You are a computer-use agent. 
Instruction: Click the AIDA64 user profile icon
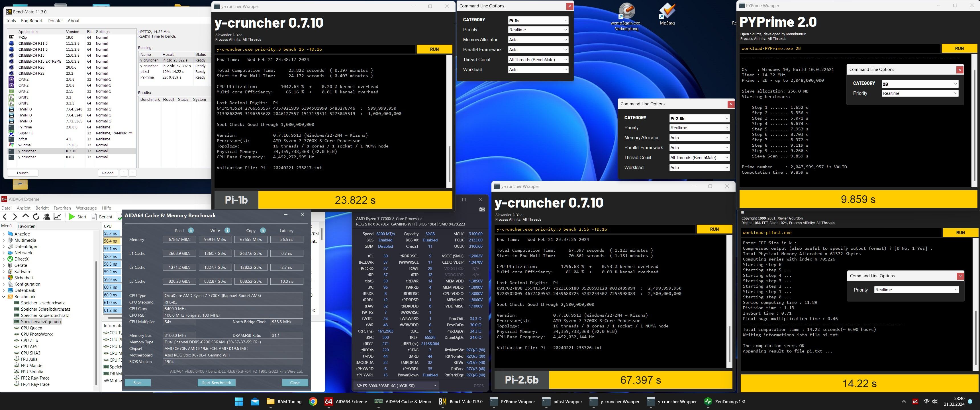[x=47, y=217]
